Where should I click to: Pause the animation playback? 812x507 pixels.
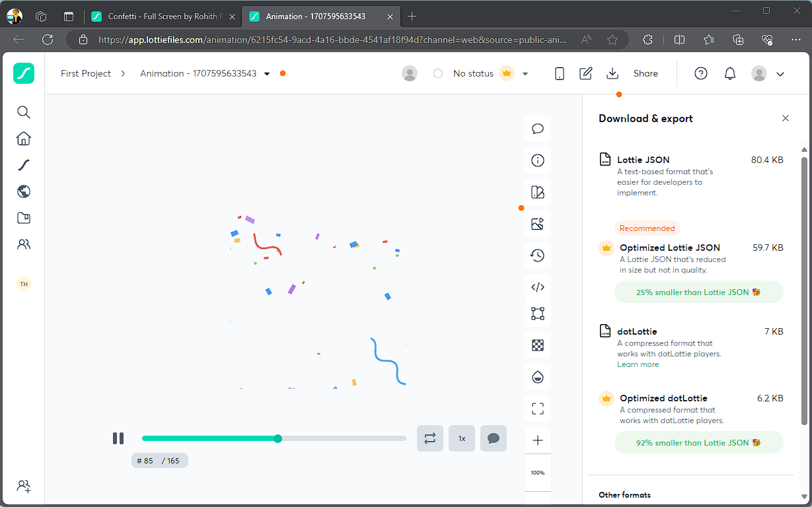click(118, 438)
